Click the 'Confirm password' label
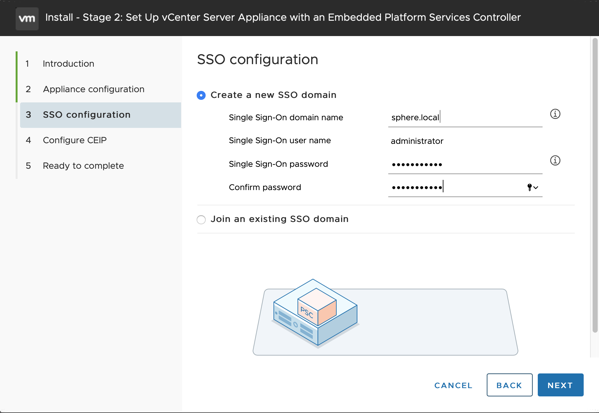The width and height of the screenshot is (599, 413). 265,187
